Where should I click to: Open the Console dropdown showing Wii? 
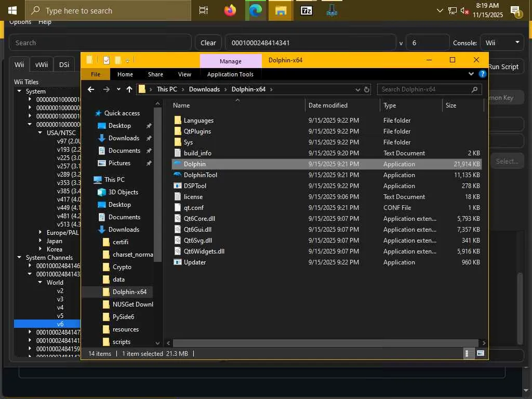(x=502, y=43)
